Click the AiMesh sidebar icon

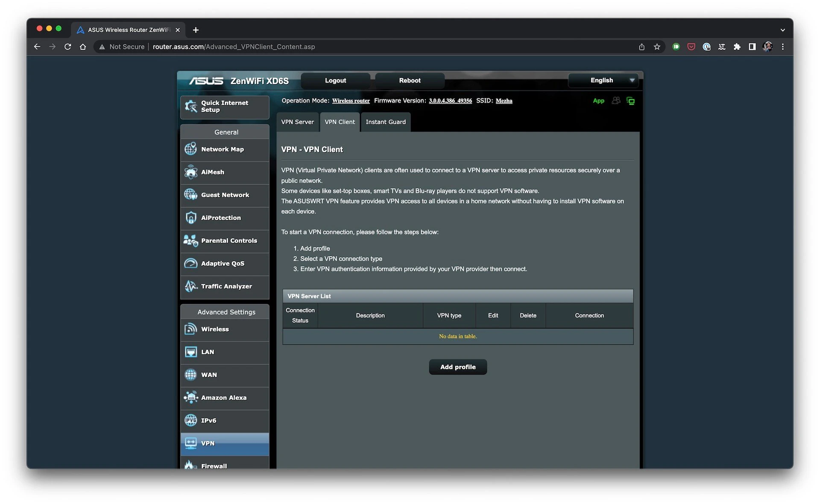point(190,172)
